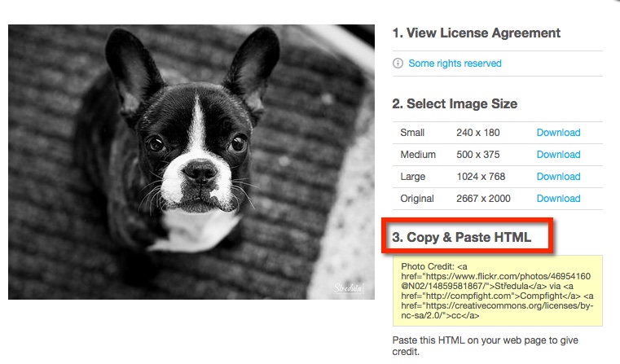Click the 1024 x 768 dimensions text

(483, 177)
